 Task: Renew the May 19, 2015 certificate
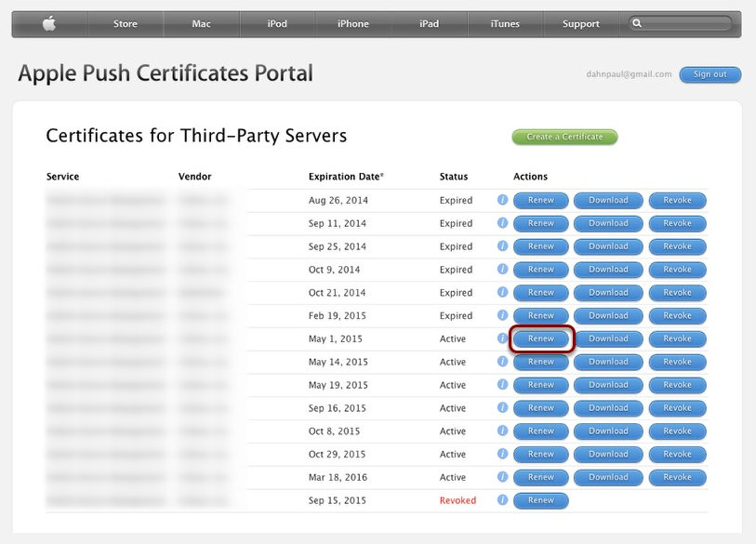(x=541, y=385)
